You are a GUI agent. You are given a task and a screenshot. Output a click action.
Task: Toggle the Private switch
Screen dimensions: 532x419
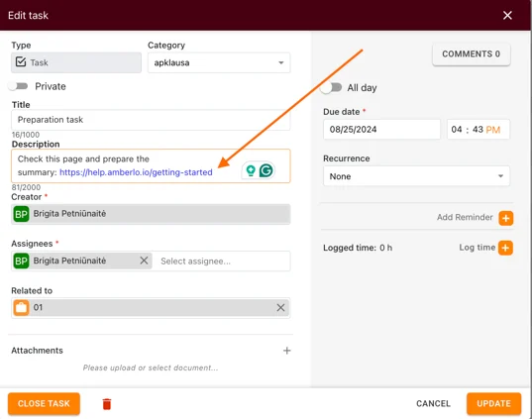[18, 86]
